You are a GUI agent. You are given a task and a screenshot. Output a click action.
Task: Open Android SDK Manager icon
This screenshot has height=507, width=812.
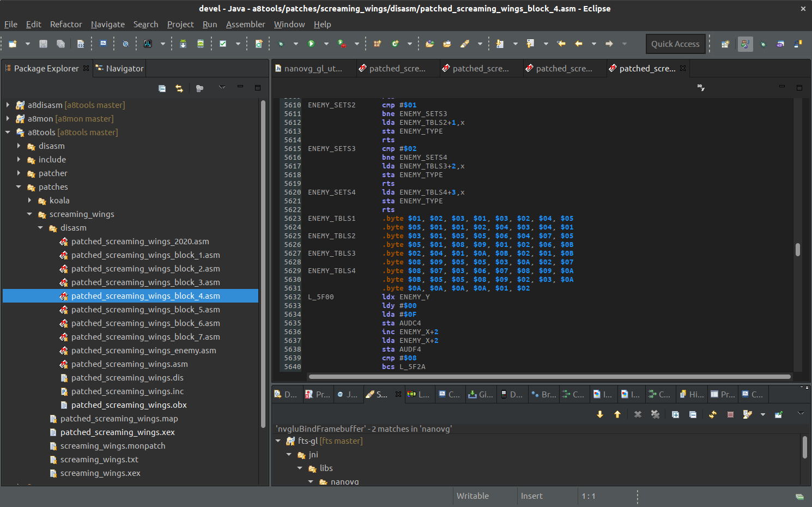[183, 44]
